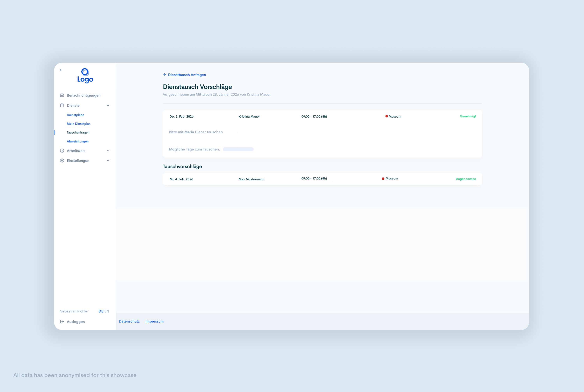Collapse the Dienste menu chevron
This screenshot has width=584, height=392.
click(x=108, y=105)
